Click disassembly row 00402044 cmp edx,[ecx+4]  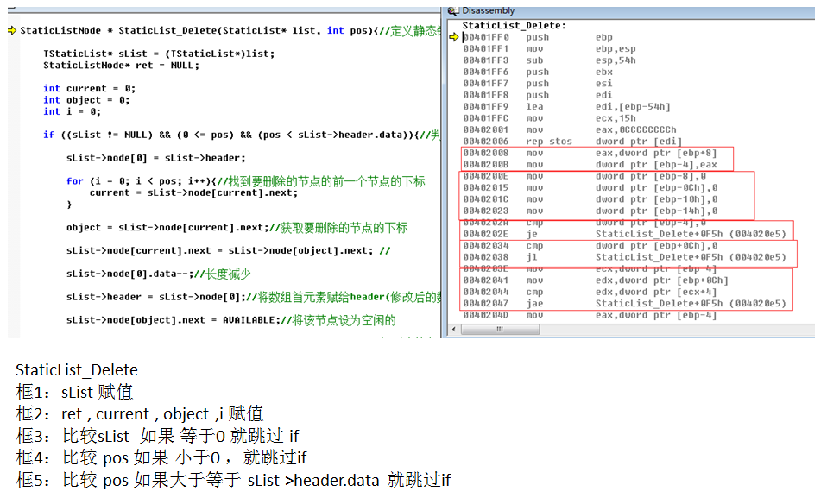pos(590,292)
